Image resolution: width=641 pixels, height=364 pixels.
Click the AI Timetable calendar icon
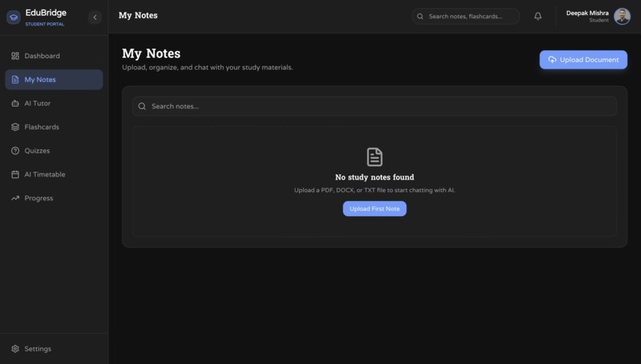point(15,174)
